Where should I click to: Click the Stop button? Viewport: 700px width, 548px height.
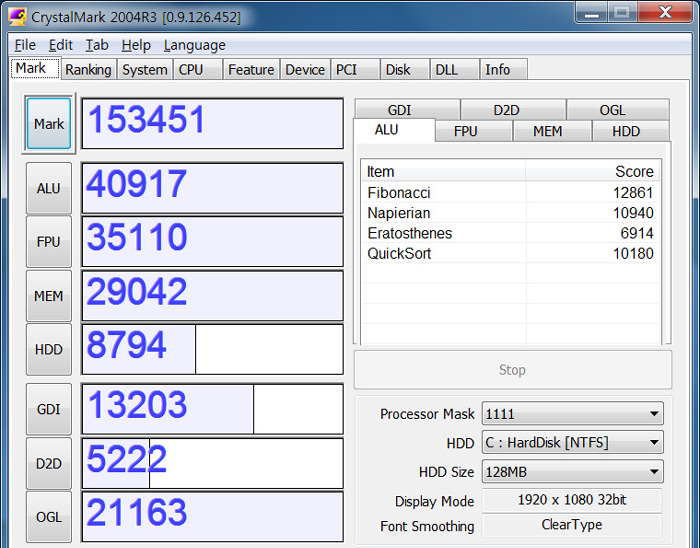(x=512, y=370)
